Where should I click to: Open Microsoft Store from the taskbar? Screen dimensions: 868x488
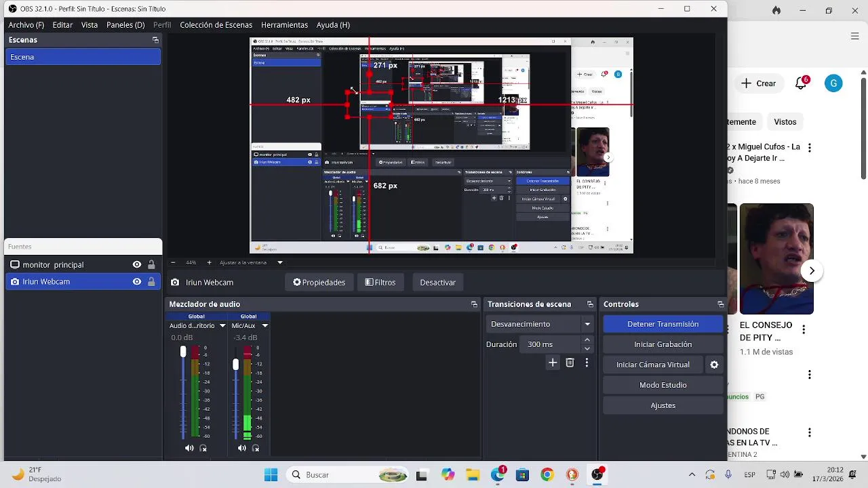click(x=522, y=474)
